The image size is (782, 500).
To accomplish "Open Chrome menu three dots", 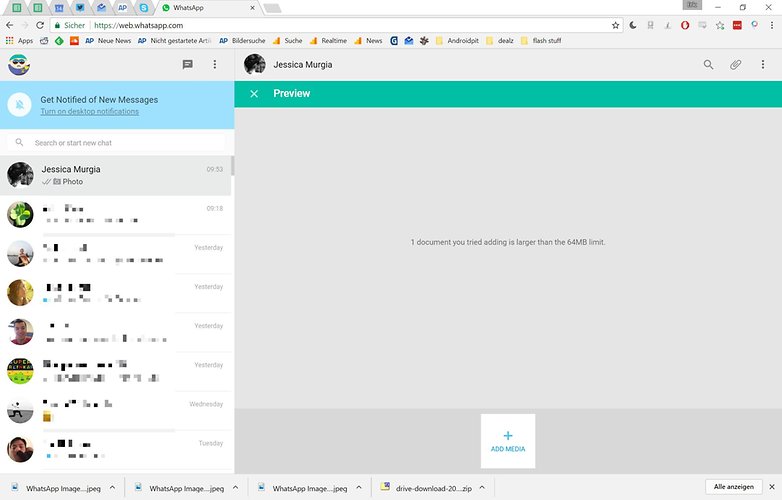I will pyautogui.click(x=771, y=25).
